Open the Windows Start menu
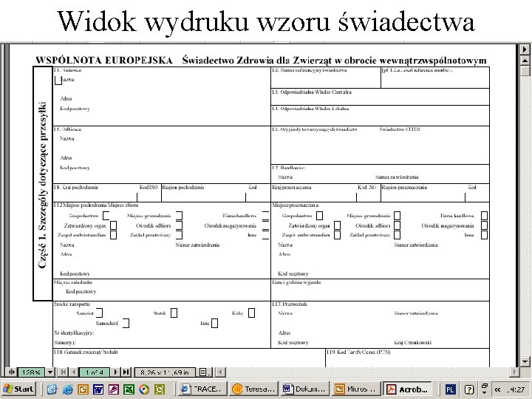The height and width of the screenshot is (399, 532). pos(18,389)
